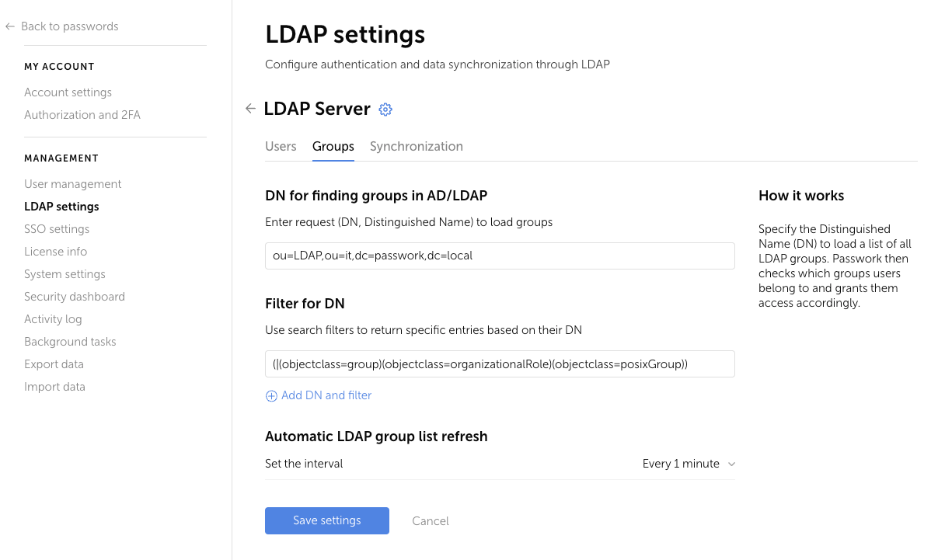Select the Groups tab
Viewport: 938px width, 560px height.
(333, 146)
